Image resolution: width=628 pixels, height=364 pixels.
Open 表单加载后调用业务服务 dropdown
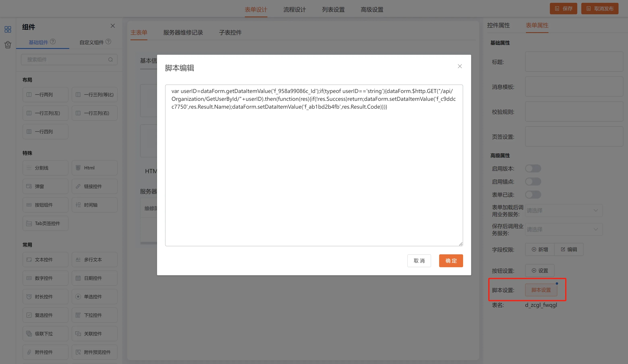[x=564, y=210]
